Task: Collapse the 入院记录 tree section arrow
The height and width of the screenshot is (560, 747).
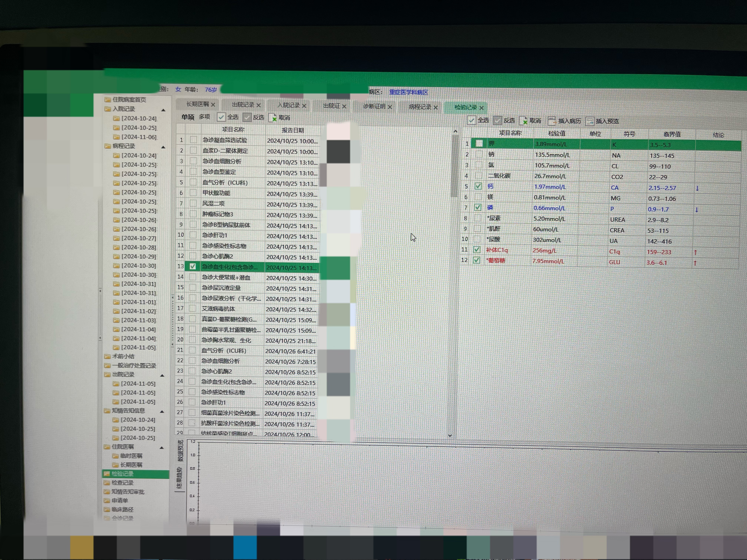Action: (163, 110)
